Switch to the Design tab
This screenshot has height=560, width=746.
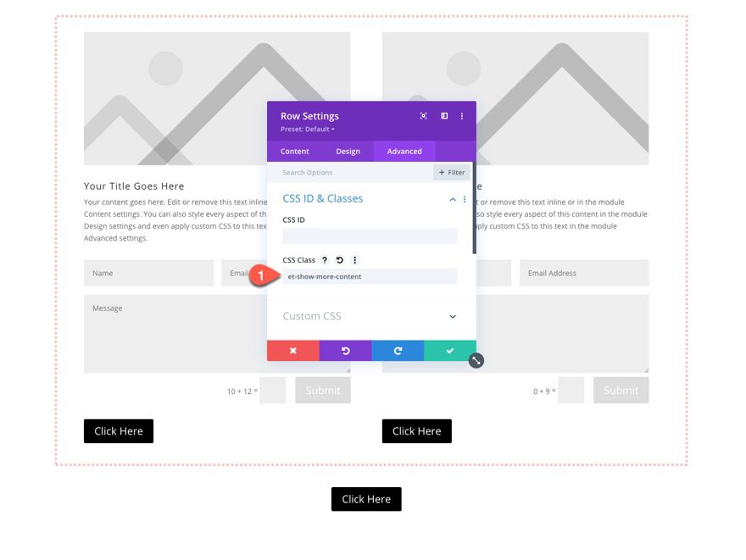click(348, 151)
